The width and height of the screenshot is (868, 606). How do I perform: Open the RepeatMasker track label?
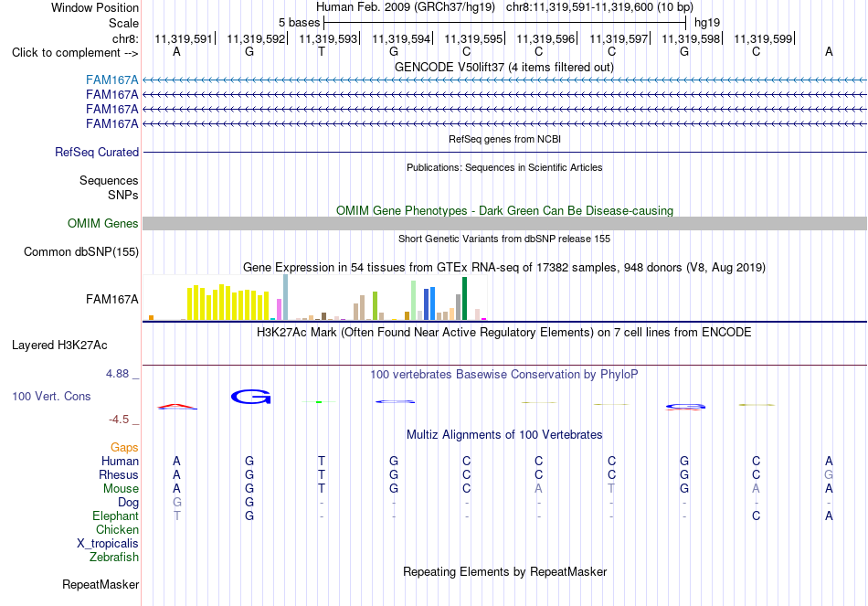click(101, 584)
